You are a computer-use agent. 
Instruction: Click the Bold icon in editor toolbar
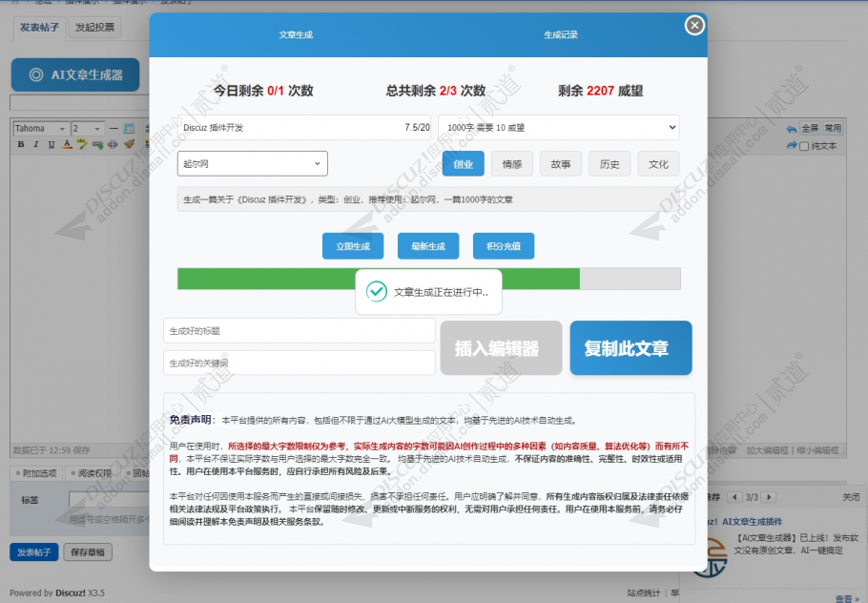[x=21, y=144]
